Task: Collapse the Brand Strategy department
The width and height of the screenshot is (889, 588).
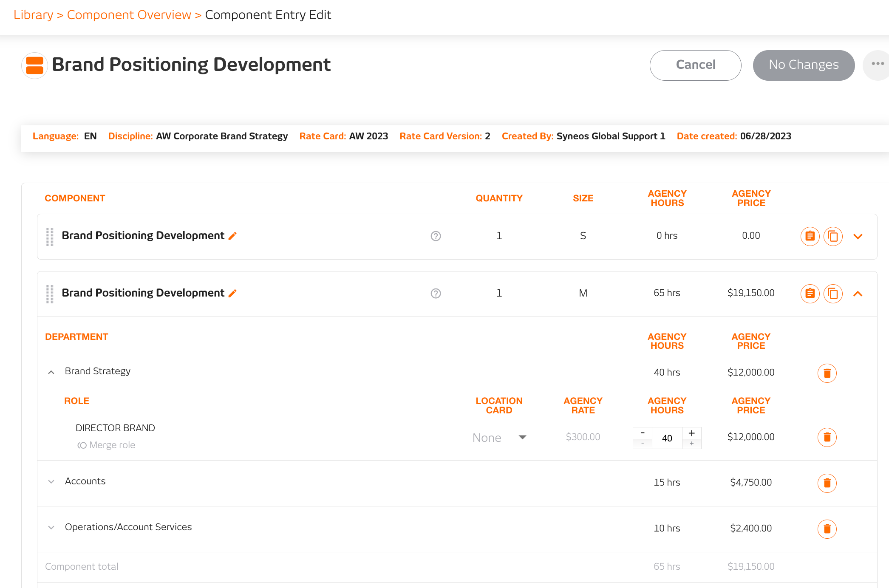Action: point(51,372)
